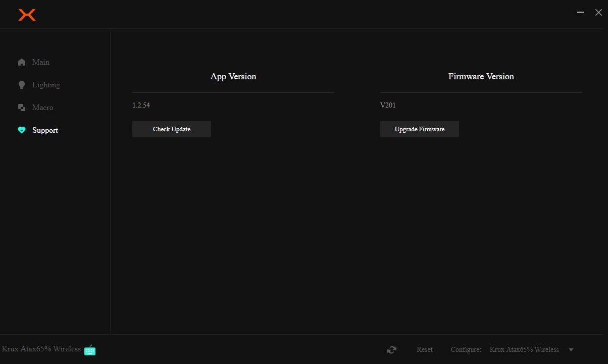Click the home icon beside Main
Viewport: 608px width, 364px height.
coord(22,62)
